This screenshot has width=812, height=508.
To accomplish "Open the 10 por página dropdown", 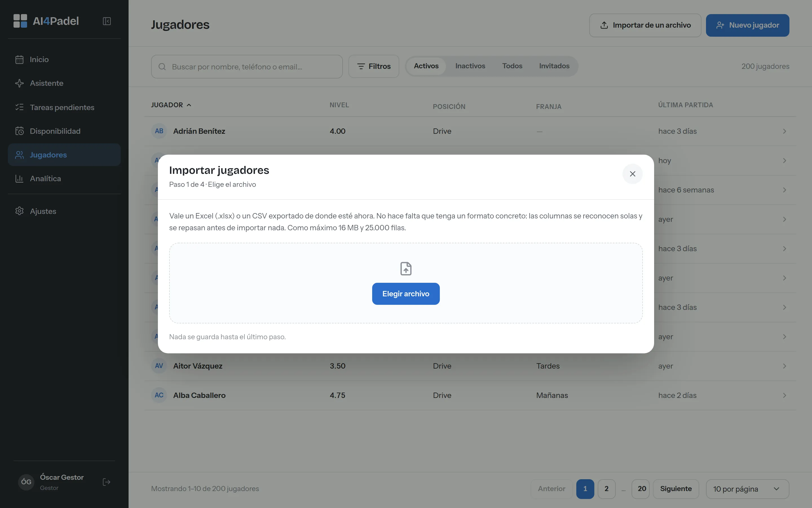I will point(747,489).
